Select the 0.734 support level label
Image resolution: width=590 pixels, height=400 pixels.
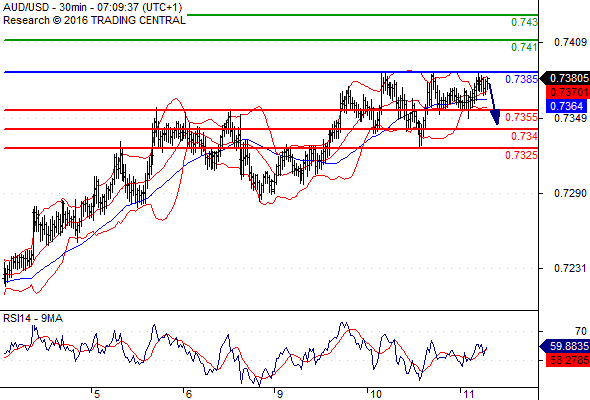(524, 136)
